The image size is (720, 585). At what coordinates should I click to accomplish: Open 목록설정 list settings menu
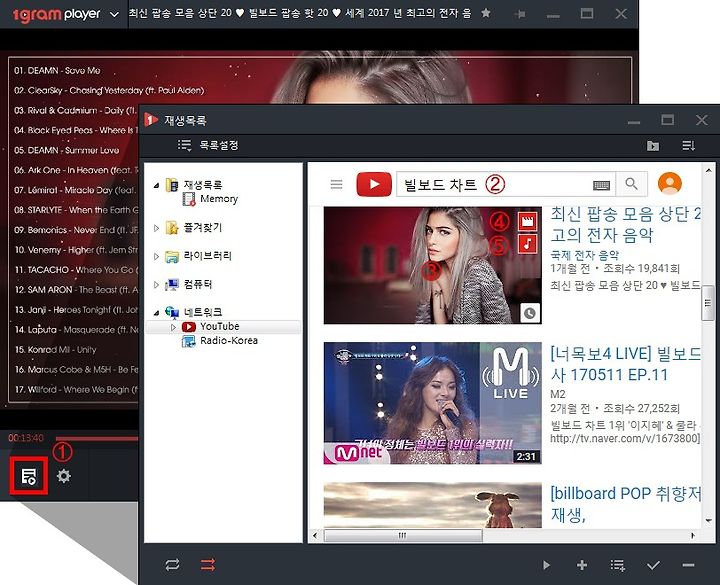click(x=208, y=146)
